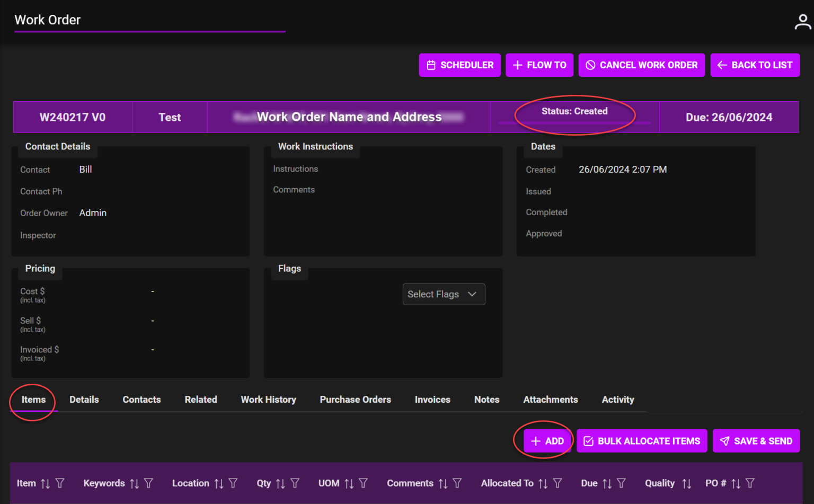
Task: Click the paper plane icon on Save & Send
Action: tap(726, 440)
